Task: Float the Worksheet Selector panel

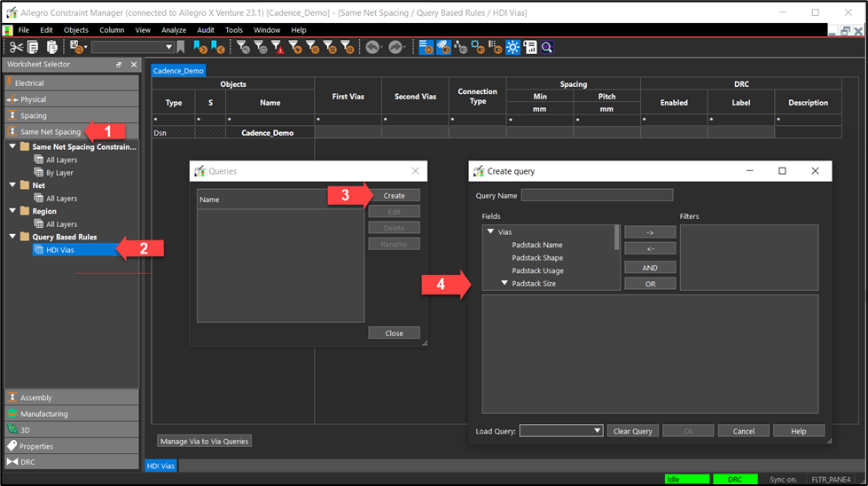Action: coord(119,65)
